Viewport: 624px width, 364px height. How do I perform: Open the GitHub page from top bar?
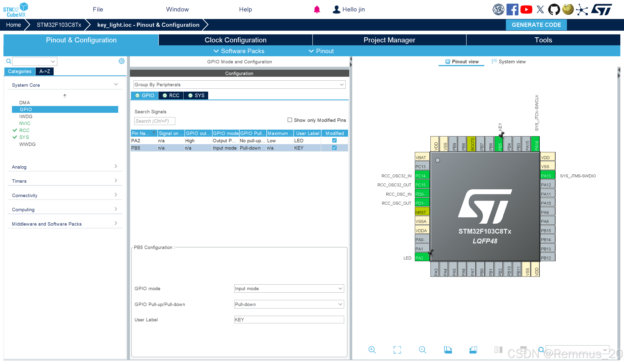(x=554, y=10)
